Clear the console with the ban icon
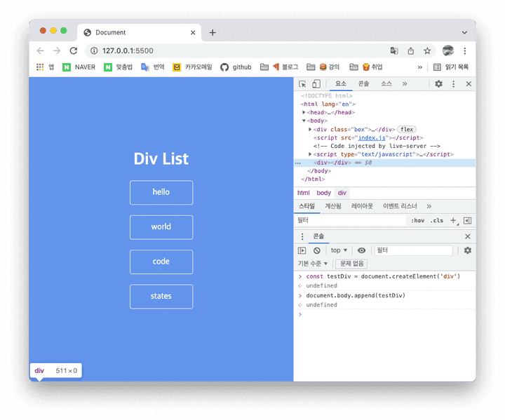Viewport: 505px width, 420px height. pyautogui.click(x=317, y=250)
